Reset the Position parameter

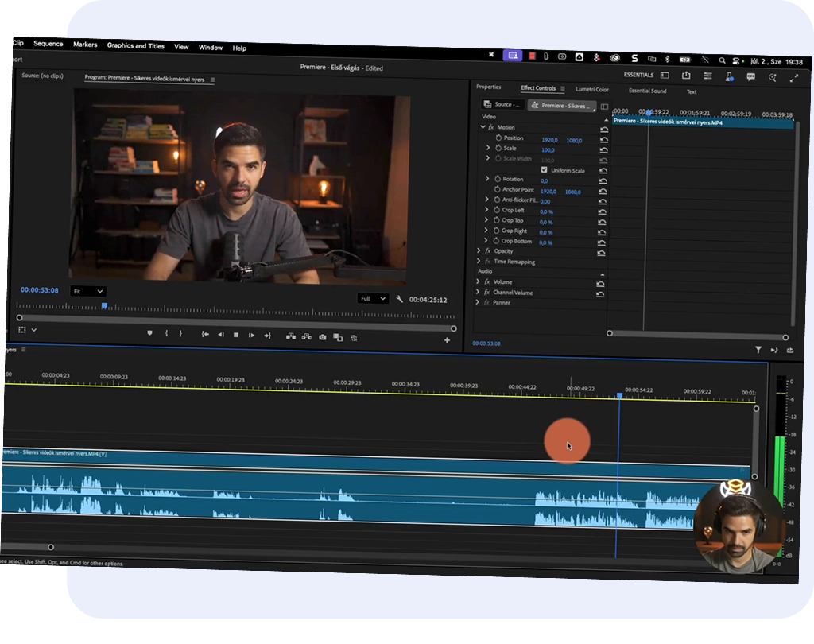(603, 139)
